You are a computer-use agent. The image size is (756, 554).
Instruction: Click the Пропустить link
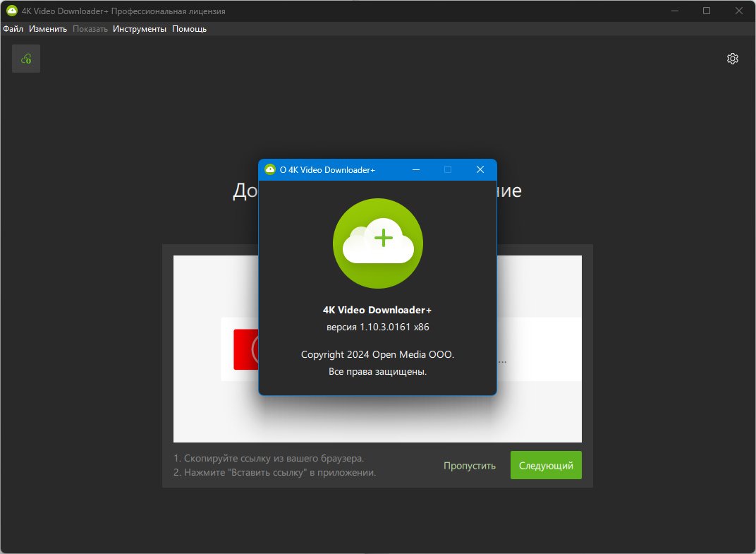pos(469,466)
